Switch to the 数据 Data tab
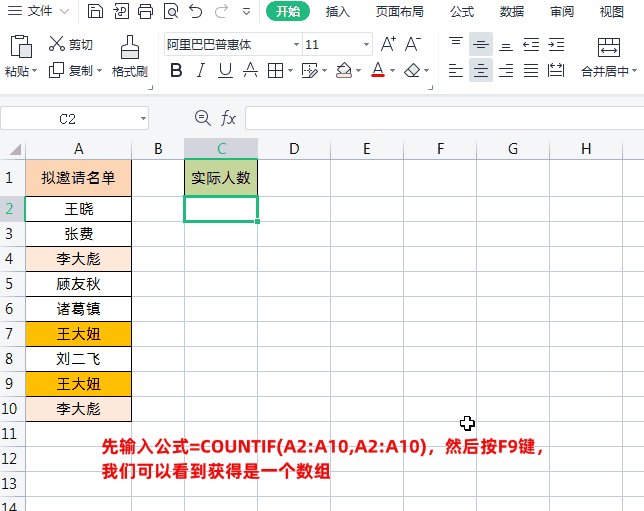Viewport: 644px width, 511px height. 512,12
